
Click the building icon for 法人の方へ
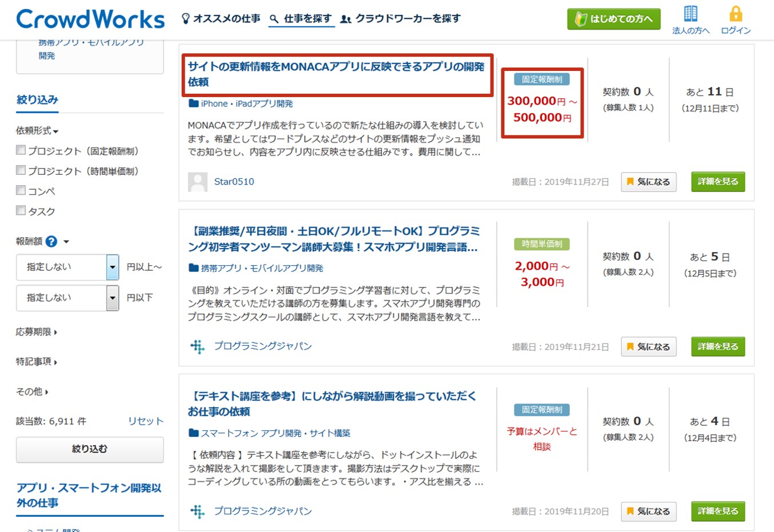coord(691,14)
